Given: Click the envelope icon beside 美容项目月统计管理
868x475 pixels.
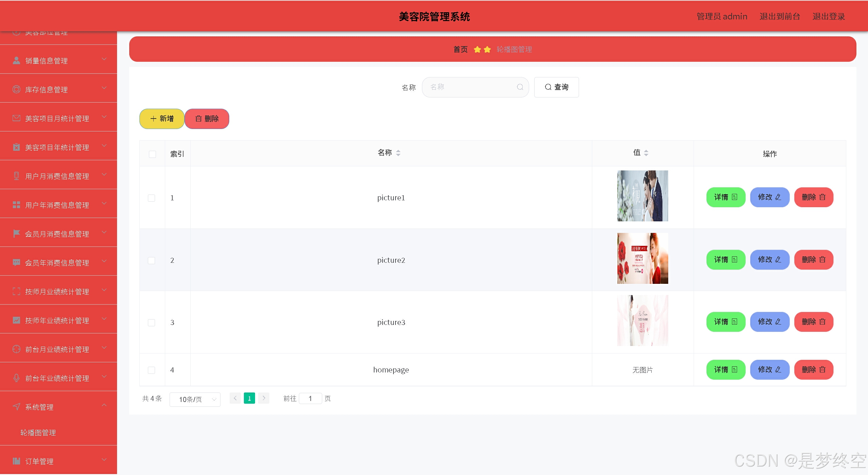Looking at the screenshot, I should 16,118.
